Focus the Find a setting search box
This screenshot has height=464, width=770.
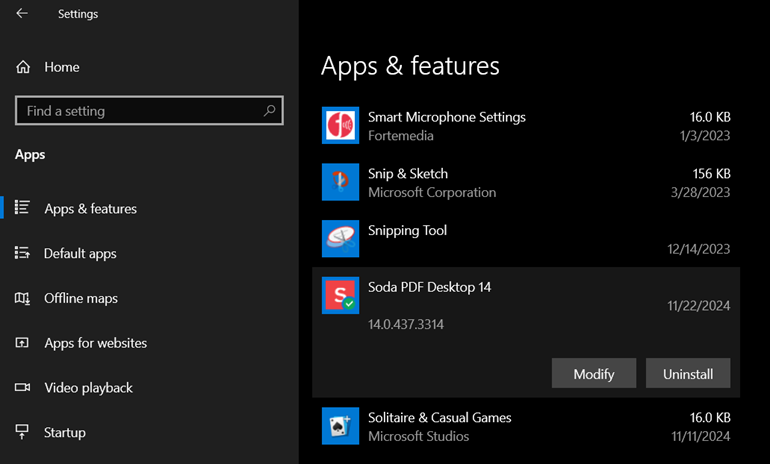140,111
